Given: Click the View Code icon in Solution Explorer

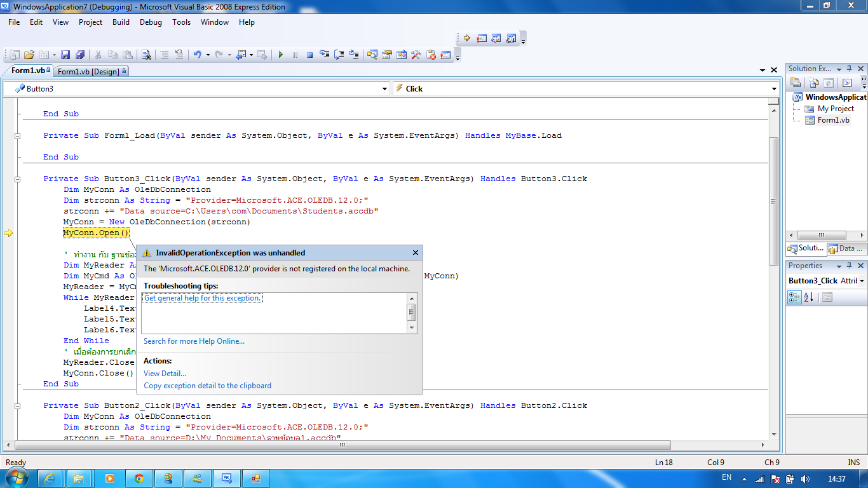Looking at the screenshot, I should (x=846, y=83).
